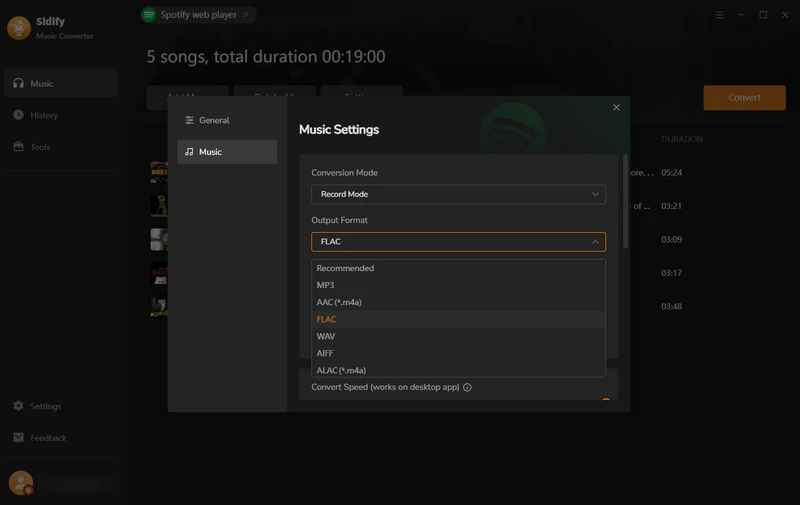The width and height of the screenshot is (800, 505).
Task: Click the DURATION column header
Action: pos(682,139)
